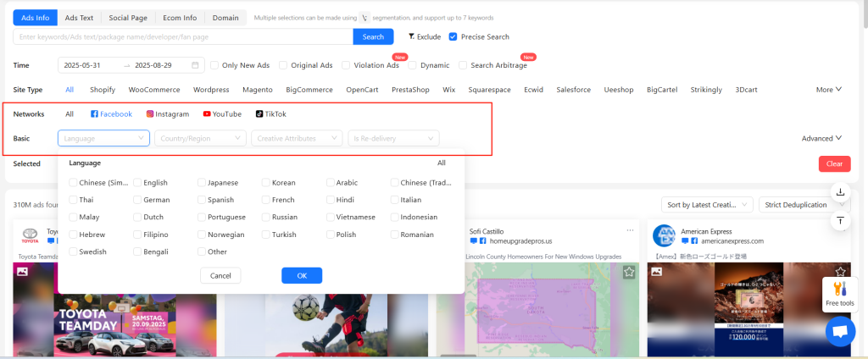Click image-type icon on American Express ad
The height and width of the screenshot is (359, 868).
(657, 272)
